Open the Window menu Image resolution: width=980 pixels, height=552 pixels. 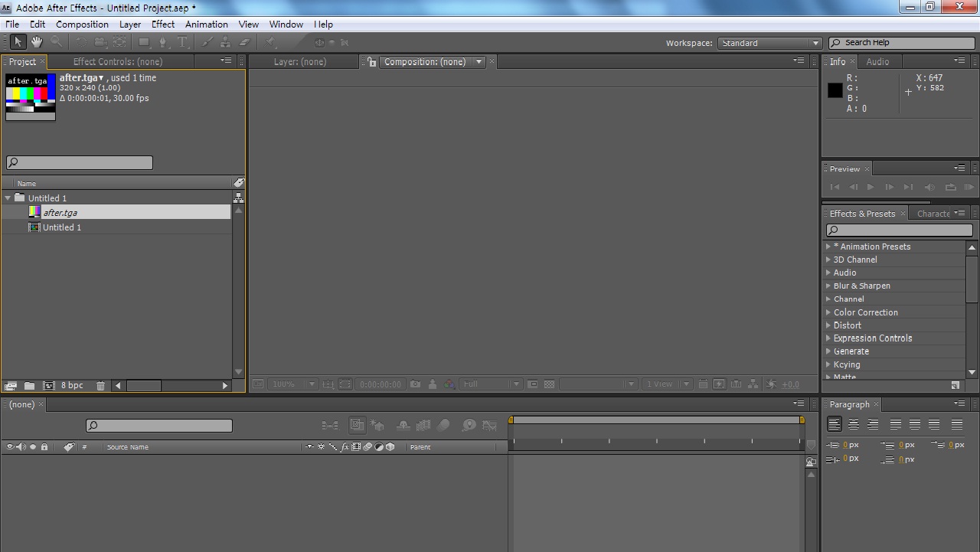(x=286, y=24)
